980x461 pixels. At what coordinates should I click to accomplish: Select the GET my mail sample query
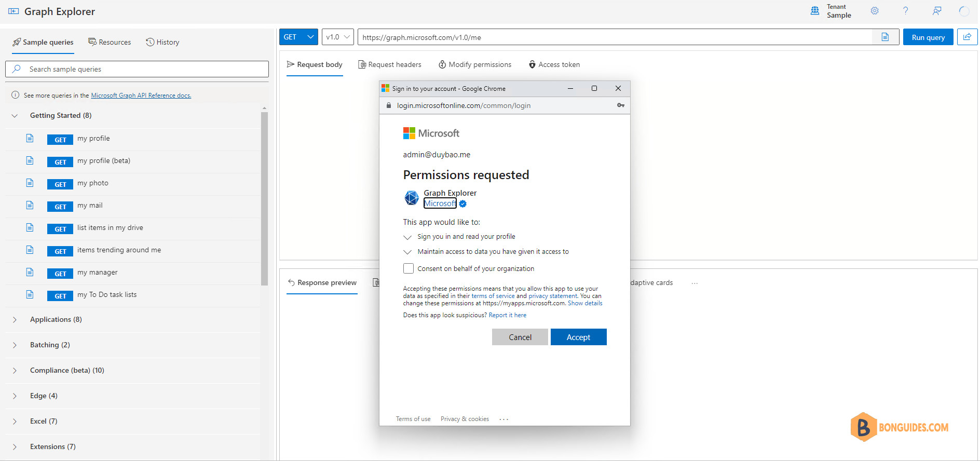pos(132,206)
